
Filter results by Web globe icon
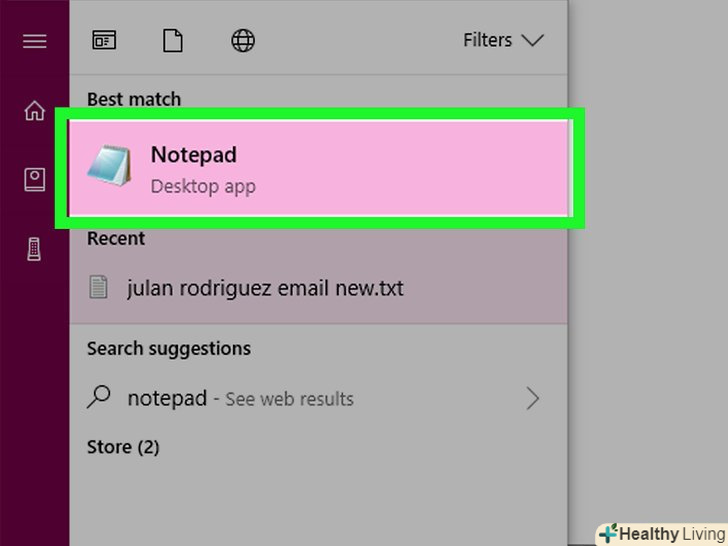tap(243, 40)
